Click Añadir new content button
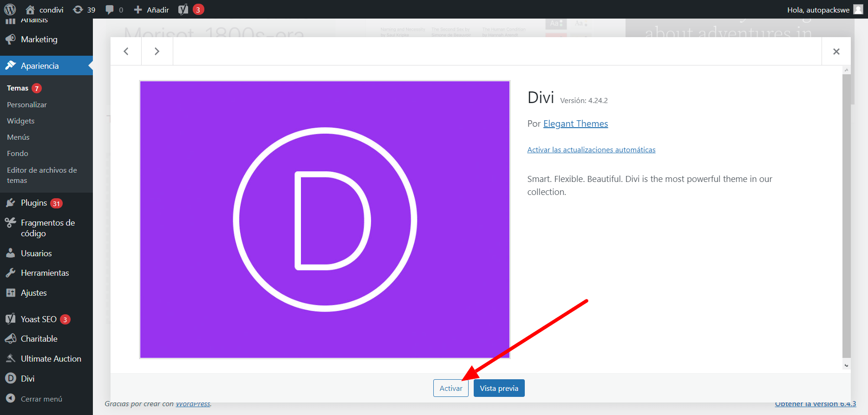Image resolution: width=868 pixels, height=415 pixels. tap(151, 10)
